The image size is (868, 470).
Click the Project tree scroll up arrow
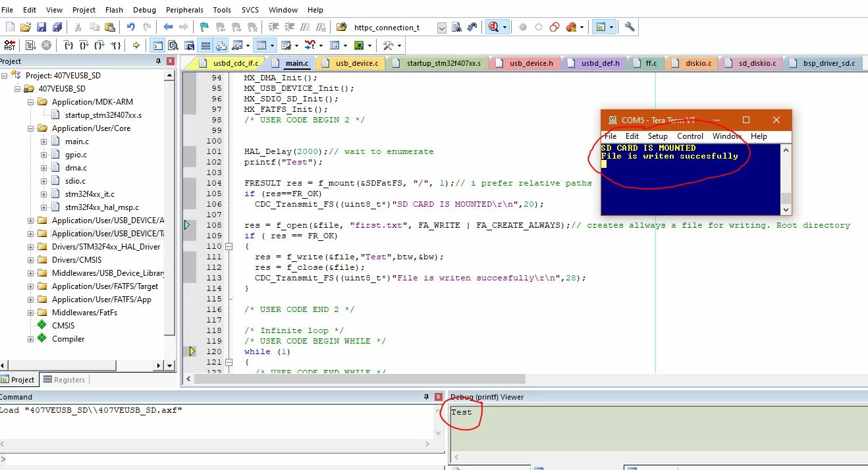click(x=170, y=75)
